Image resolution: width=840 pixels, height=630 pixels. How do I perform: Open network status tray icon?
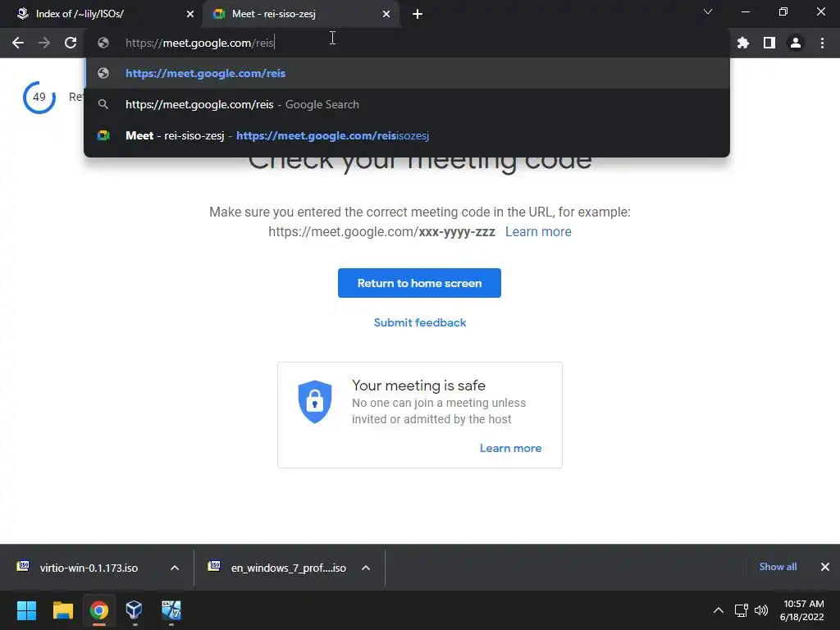coord(741,610)
